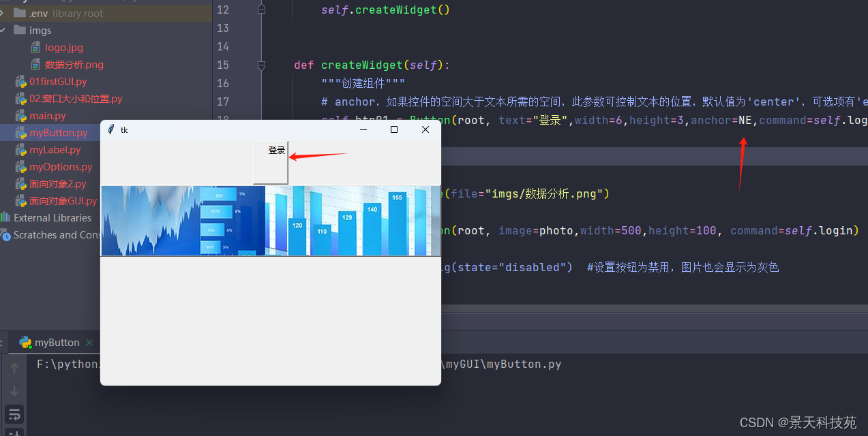The height and width of the screenshot is (436, 868).
Task: Click the up arrow in Run panel
Action: 14,369
